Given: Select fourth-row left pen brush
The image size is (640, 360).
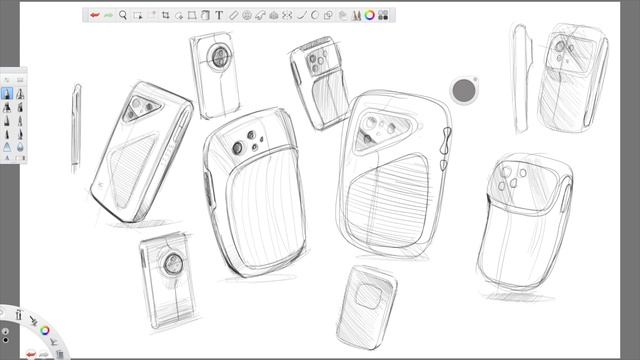Looking at the screenshot, I should coord(7,134).
